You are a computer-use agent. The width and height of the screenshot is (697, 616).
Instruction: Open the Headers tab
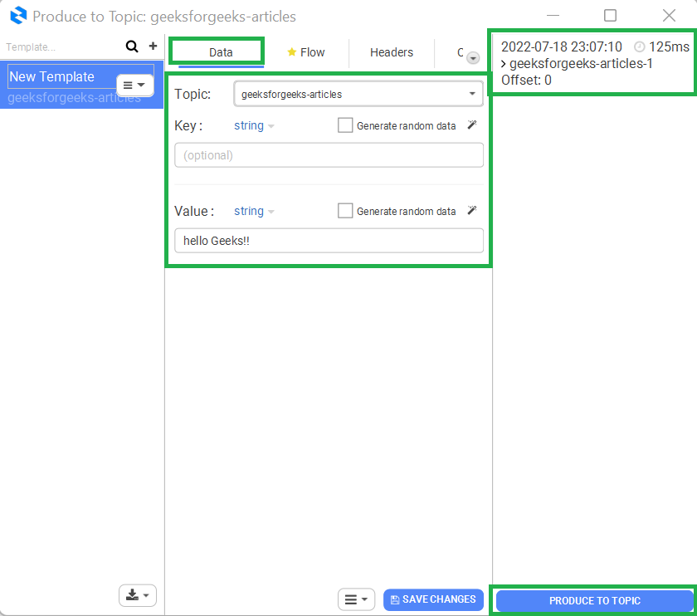click(392, 52)
